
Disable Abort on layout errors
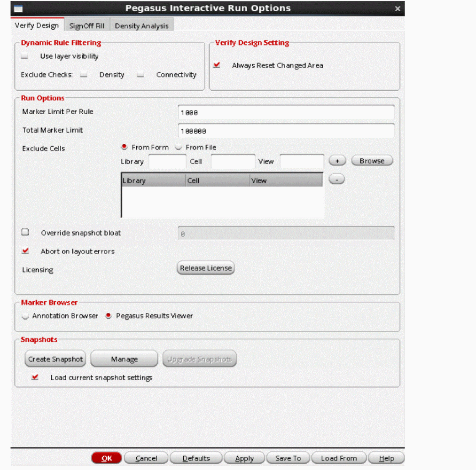coord(25,251)
